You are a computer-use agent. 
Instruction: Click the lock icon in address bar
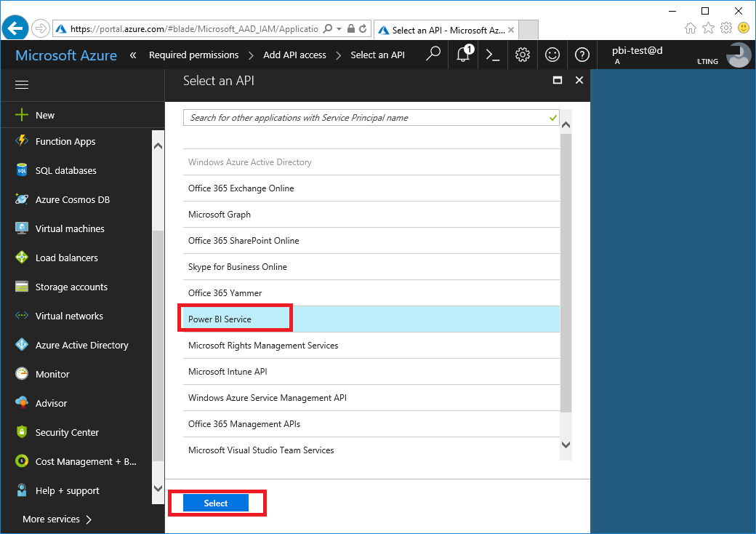(351, 29)
